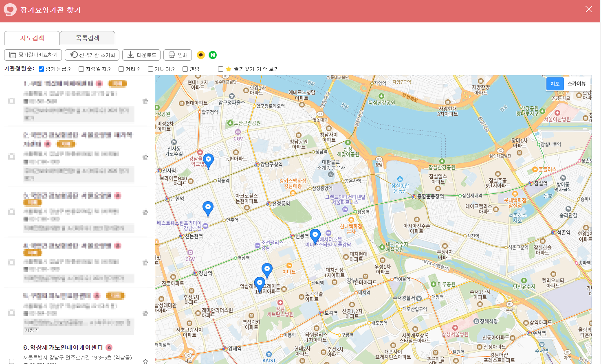Check the box for 6.역삼재가노인데이케어센터
The image size is (601, 364).
click(x=11, y=361)
